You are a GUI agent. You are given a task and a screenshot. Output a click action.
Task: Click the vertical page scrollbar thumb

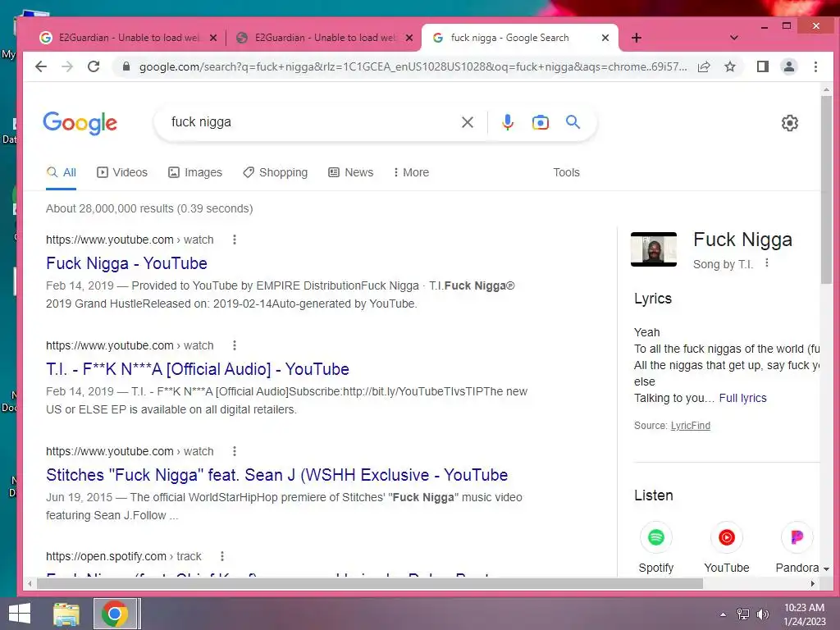825,190
